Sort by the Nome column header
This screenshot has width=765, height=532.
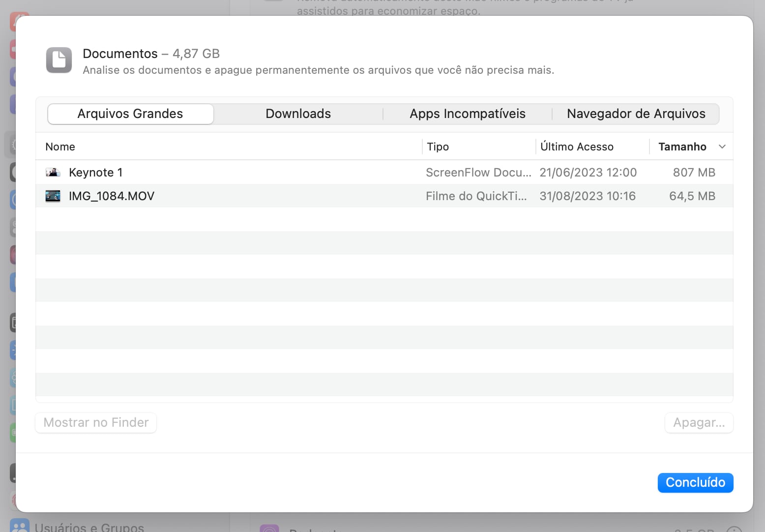coord(60,147)
